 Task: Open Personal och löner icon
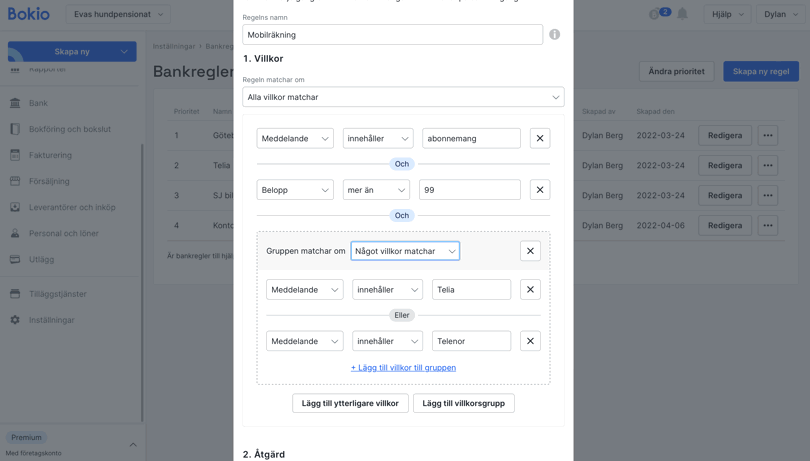pyautogui.click(x=15, y=233)
